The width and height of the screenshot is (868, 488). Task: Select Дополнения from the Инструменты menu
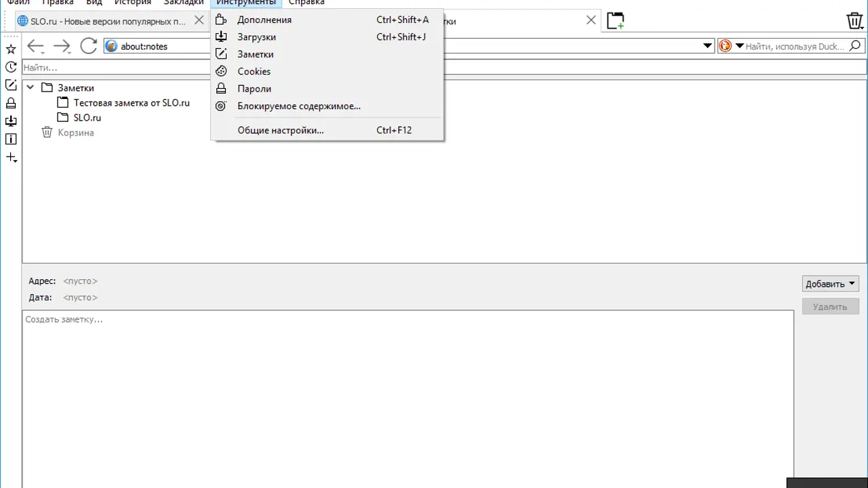click(264, 20)
